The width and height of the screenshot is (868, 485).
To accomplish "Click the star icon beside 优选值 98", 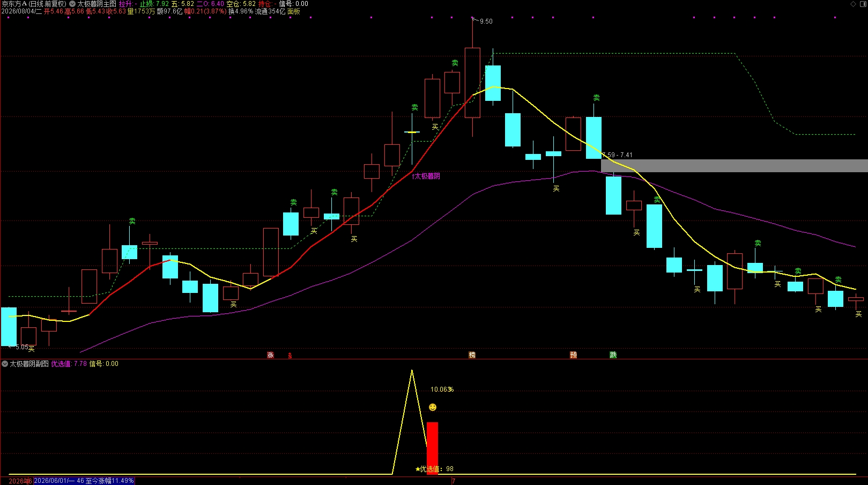I will click(418, 469).
